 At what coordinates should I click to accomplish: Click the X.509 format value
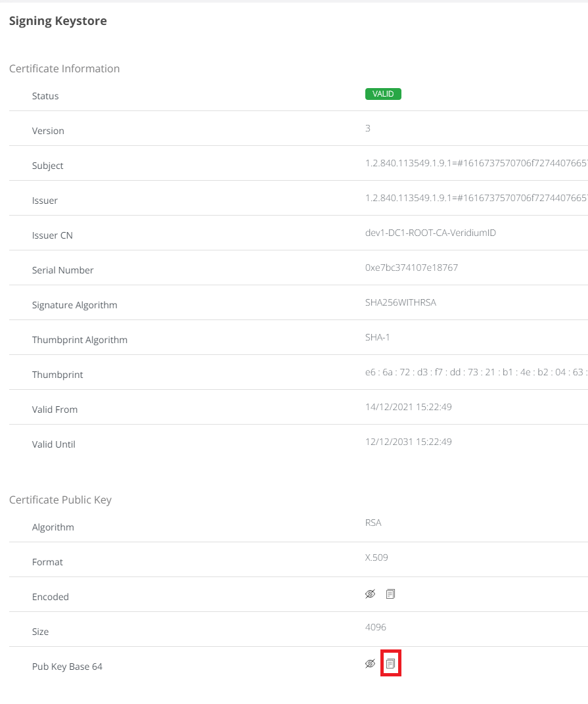coord(376,557)
